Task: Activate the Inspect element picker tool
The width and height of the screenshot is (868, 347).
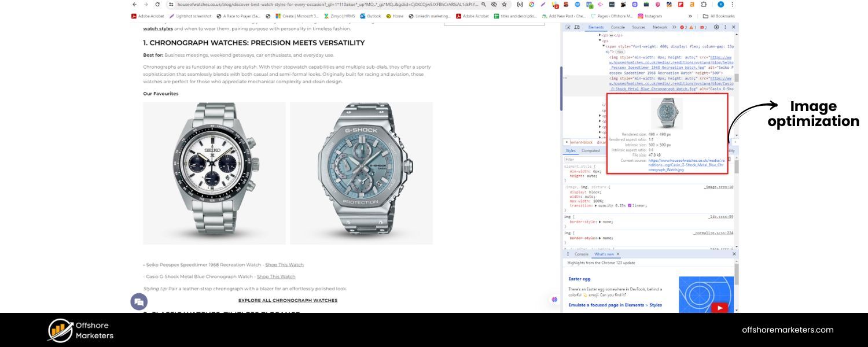Action: 568,27
